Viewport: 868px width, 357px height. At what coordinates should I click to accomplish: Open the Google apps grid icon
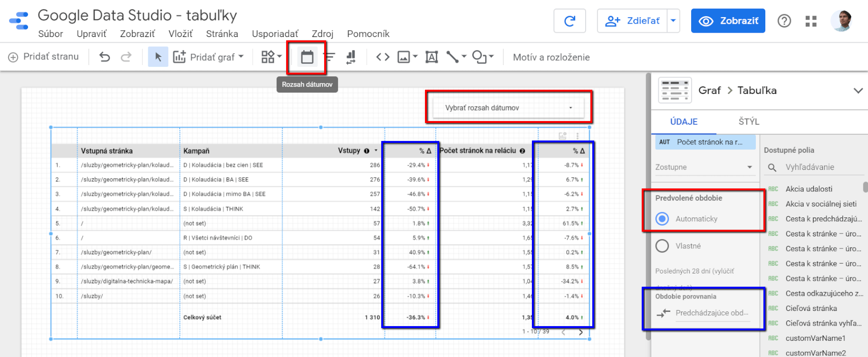811,21
